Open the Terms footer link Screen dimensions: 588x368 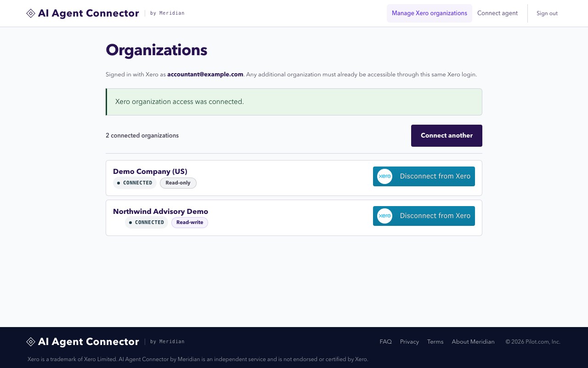pos(435,342)
